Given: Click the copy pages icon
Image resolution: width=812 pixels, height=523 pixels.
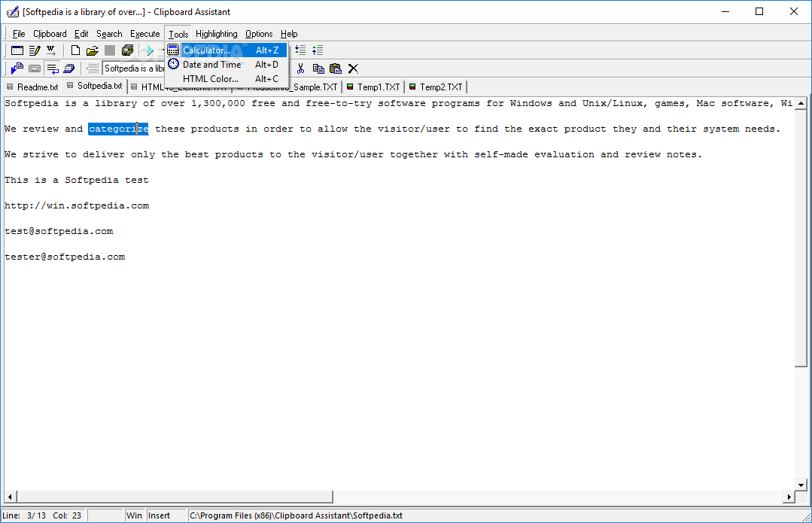Looking at the screenshot, I should click(x=318, y=68).
